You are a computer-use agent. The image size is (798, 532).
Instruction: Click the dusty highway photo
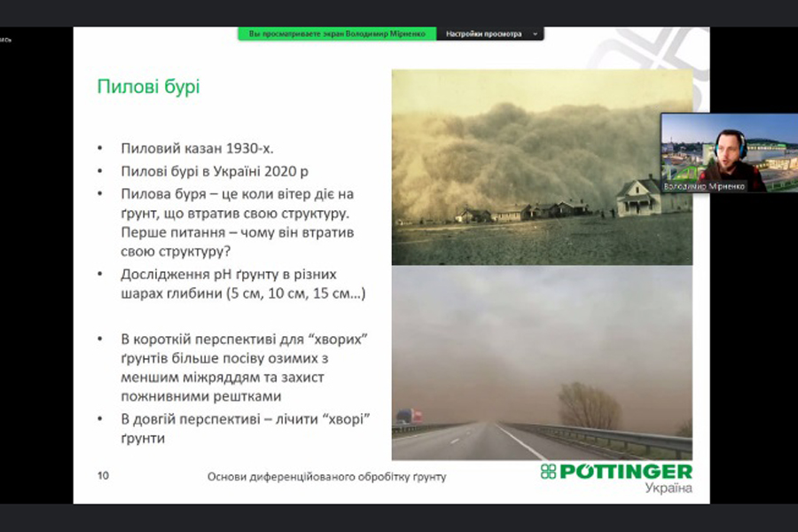[542, 363]
